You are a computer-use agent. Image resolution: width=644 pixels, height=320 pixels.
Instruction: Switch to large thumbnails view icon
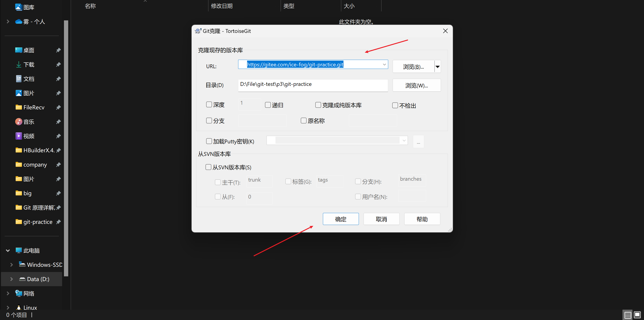637,315
